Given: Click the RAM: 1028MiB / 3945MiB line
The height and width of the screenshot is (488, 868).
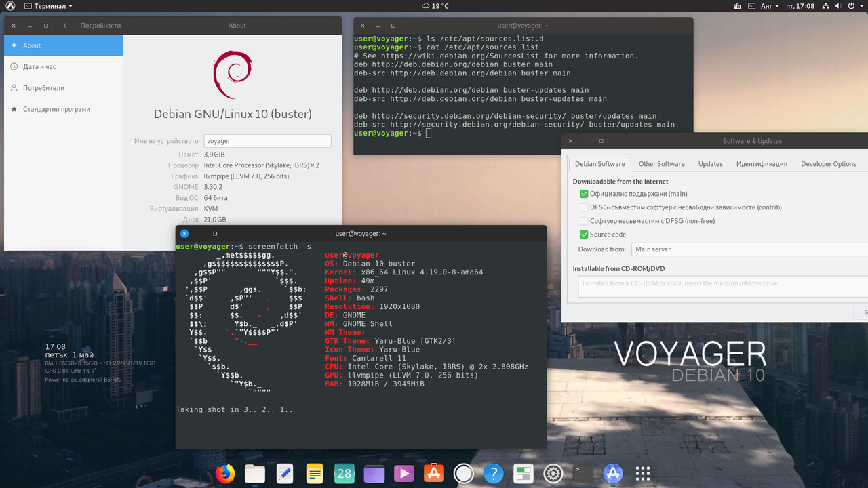Looking at the screenshot, I should (x=374, y=384).
